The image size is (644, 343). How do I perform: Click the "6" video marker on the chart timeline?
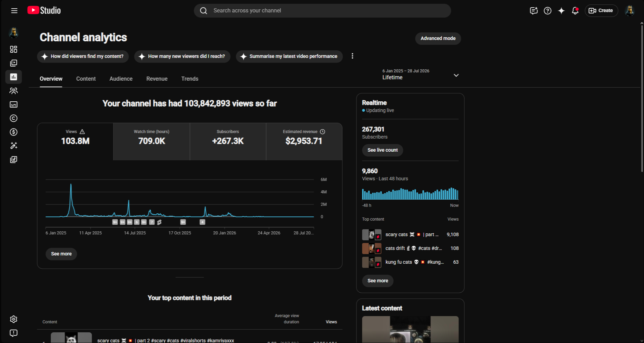click(x=137, y=222)
